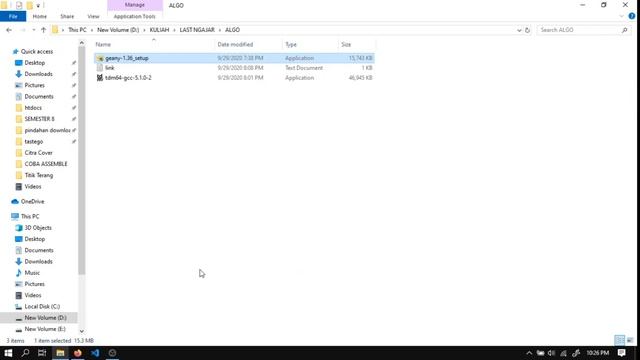Sort files by the Size column
Viewport: 640px width, 360px height.
click(x=346, y=44)
